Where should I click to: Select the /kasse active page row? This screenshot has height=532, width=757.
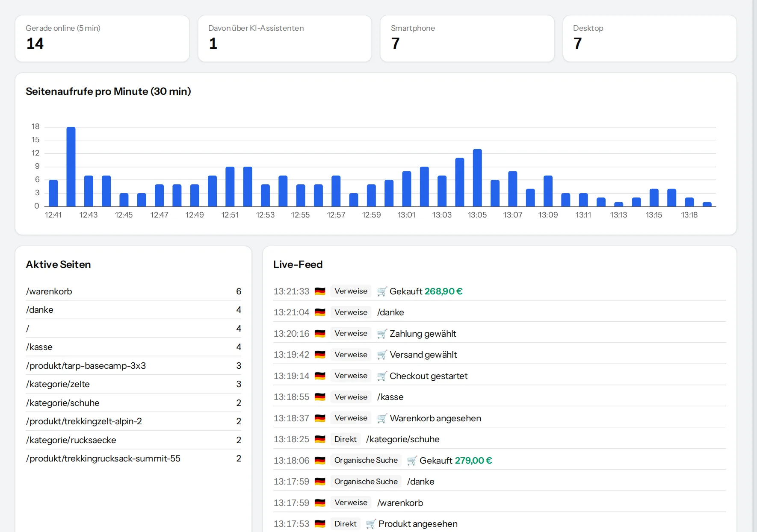point(133,347)
